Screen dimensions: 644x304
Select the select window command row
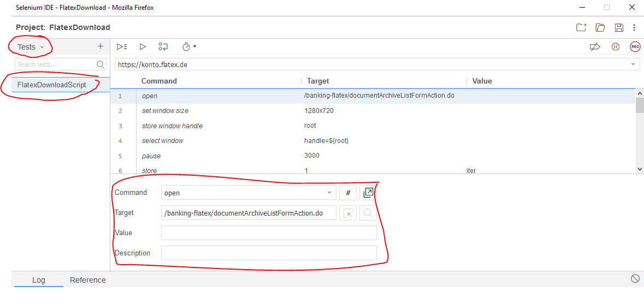pos(373,141)
